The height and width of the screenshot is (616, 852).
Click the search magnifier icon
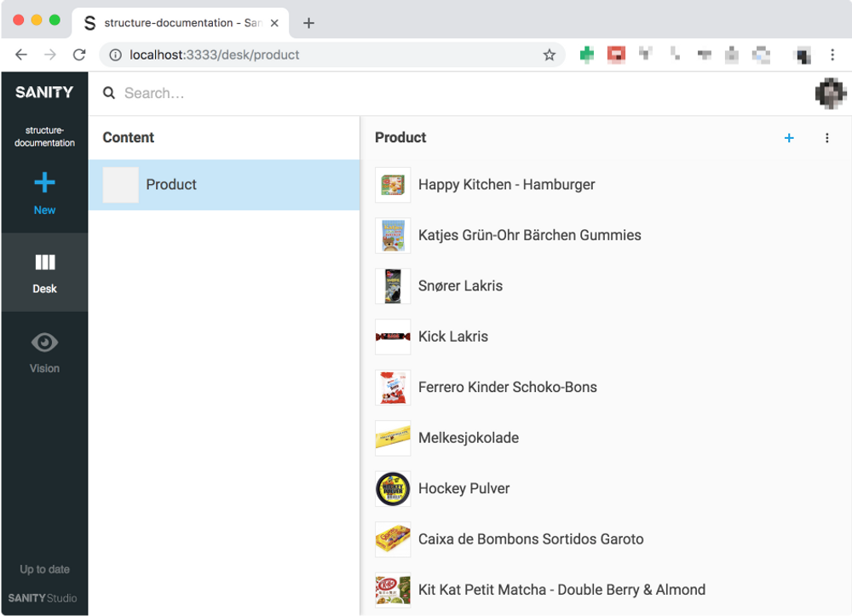[109, 94]
